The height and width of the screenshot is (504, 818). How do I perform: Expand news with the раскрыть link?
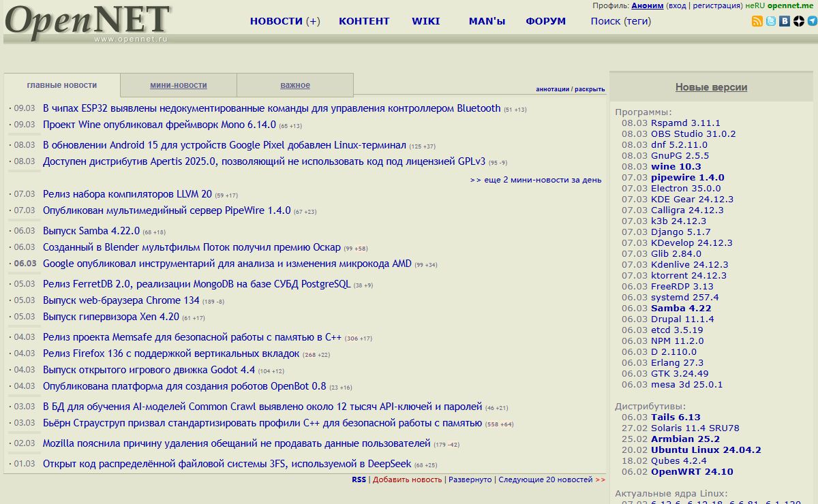(590, 89)
